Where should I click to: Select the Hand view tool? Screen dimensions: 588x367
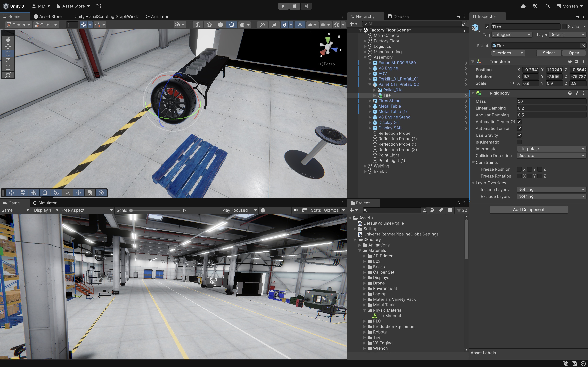coord(8,39)
